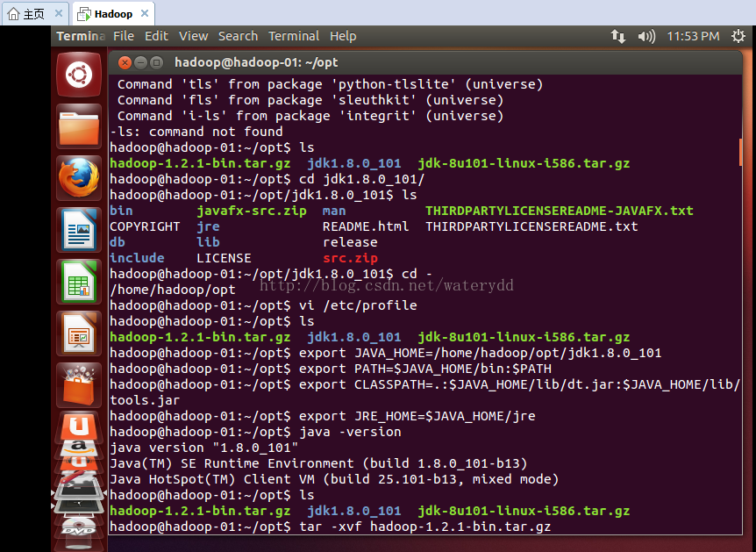Click the red 'src.zip' file name

(350, 258)
